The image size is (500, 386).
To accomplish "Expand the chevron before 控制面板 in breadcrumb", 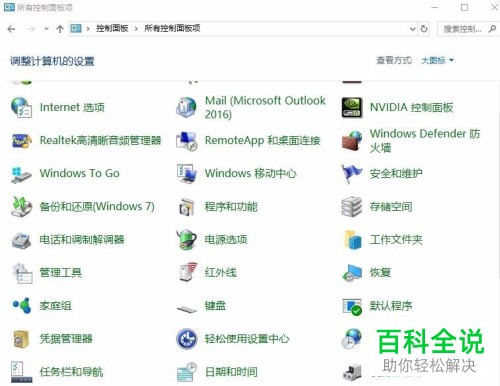I will point(88,29).
